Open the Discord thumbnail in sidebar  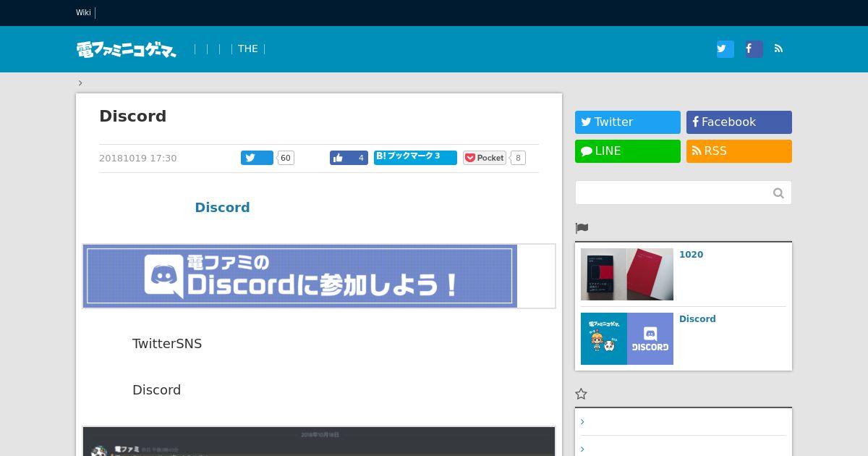pyautogui.click(x=627, y=339)
